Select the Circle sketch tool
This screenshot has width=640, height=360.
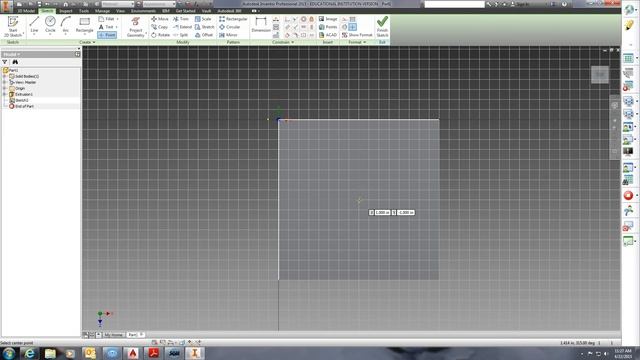tap(50, 26)
